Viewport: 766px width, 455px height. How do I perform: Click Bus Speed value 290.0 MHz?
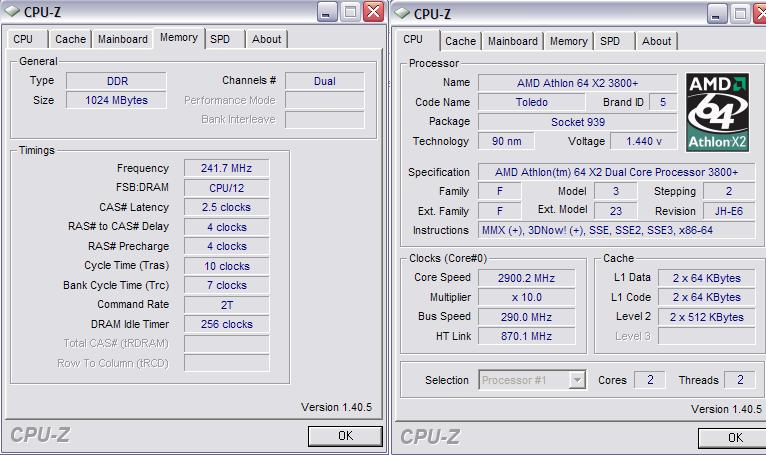(526, 317)
